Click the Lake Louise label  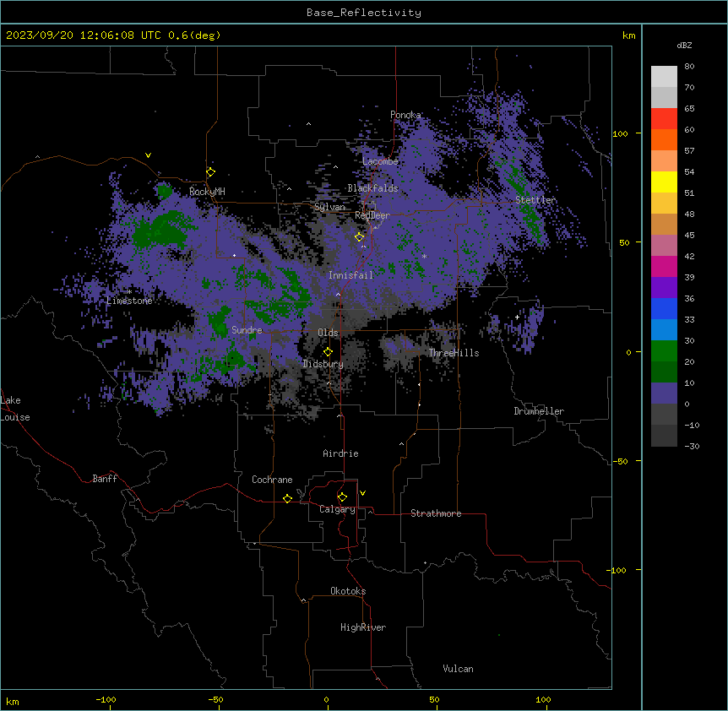tap(14, 409)
